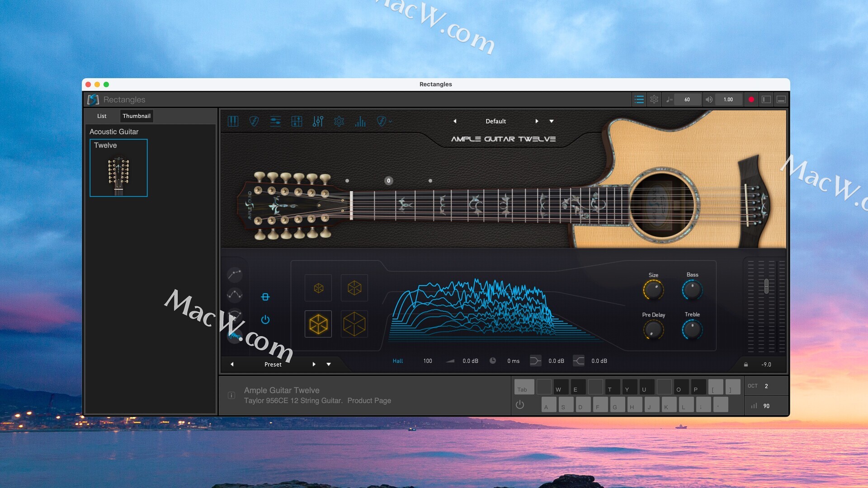Click the capo position marker showing 0
This screenshot has width=868, height=488.
388,181
